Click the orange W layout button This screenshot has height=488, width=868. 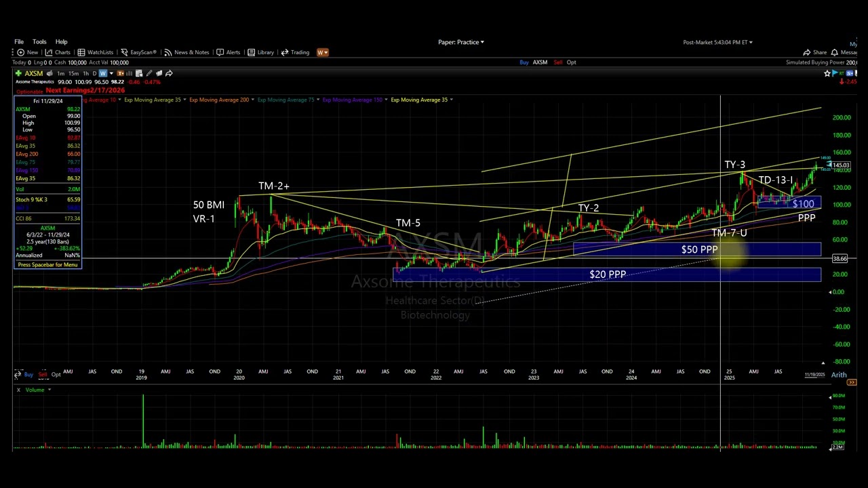[322, 52]
